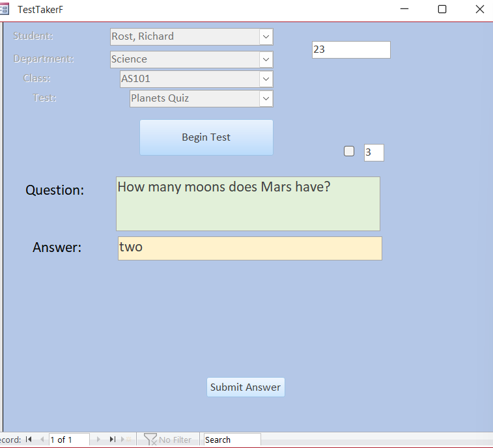Click the record number box 1 of 1
Image resolution: width=493 pixels, height=448 pixels.
pos(68,440)
